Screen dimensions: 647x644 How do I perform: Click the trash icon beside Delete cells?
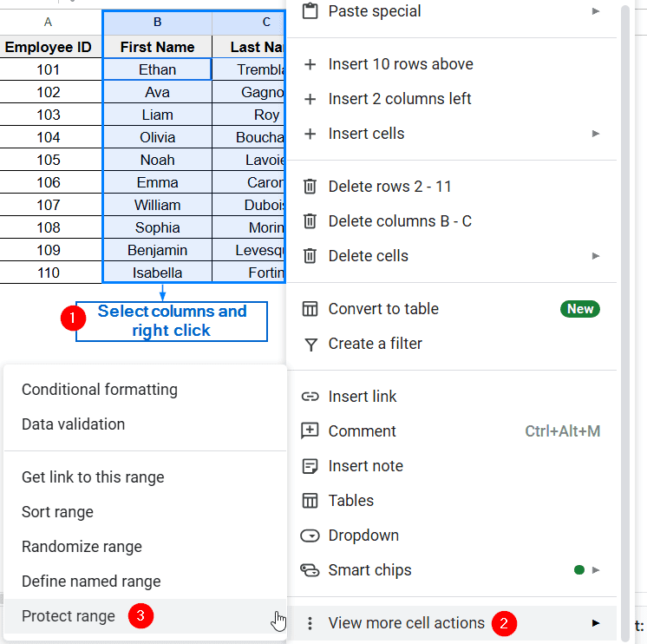(x=310, y=256)
